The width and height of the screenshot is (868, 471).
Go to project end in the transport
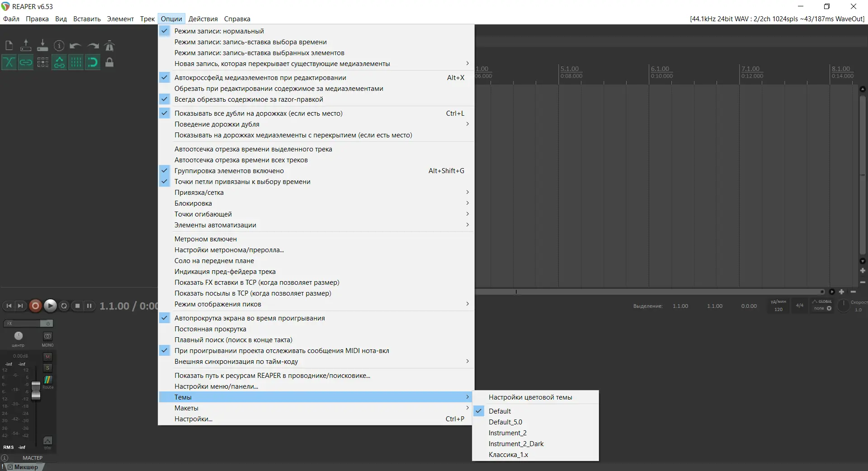pos(20,306)
